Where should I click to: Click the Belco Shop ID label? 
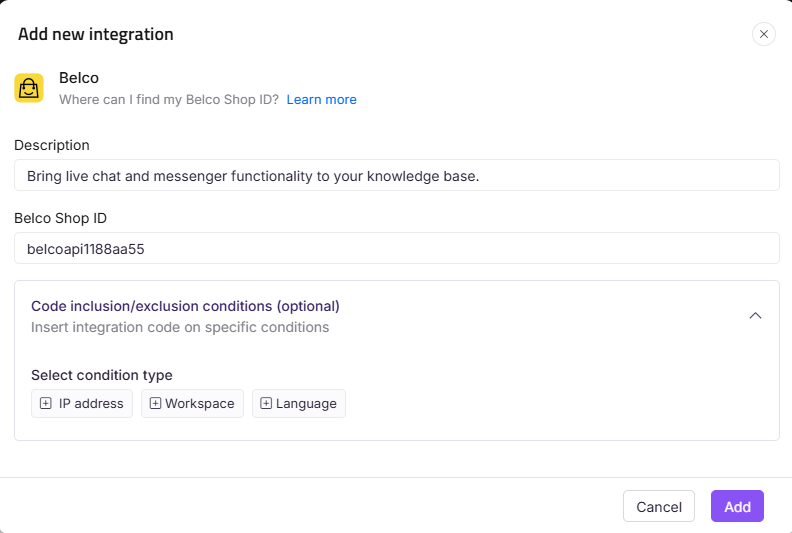61,218
